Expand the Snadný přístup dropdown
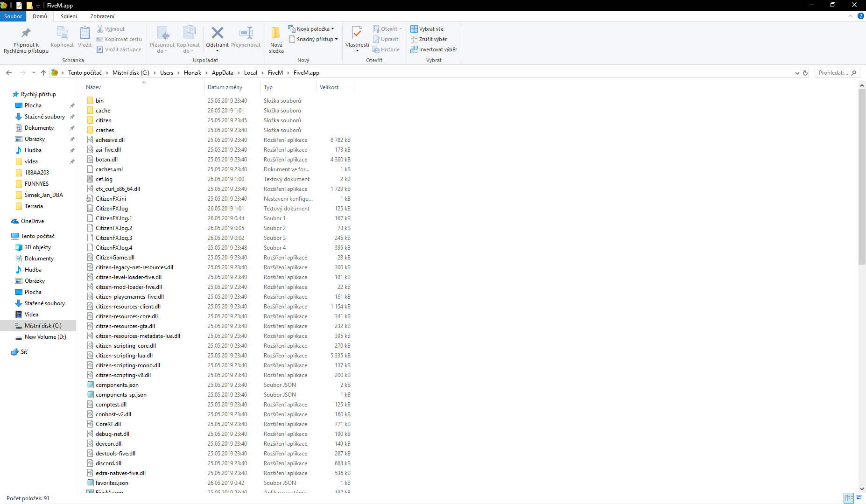 click(313, 39)
